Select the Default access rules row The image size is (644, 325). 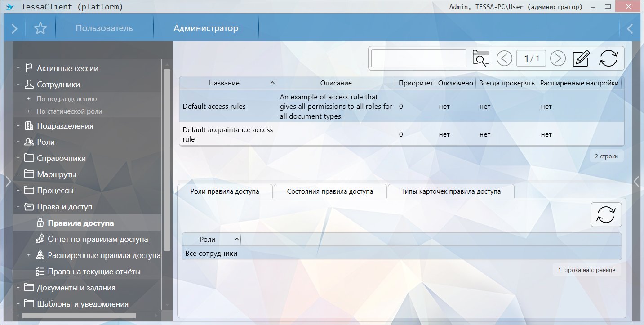point(214,107)
